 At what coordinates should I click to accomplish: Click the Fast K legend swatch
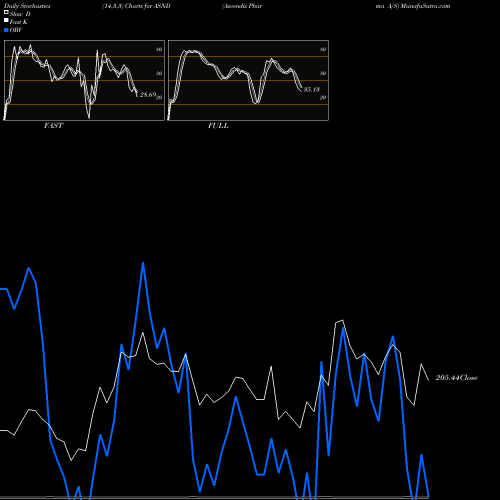point(6,21)
